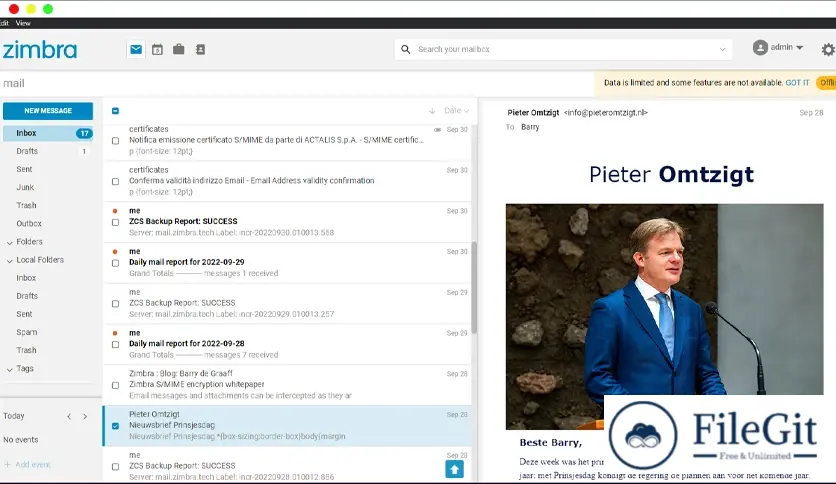
Task: Open the Local Folders Inbox
Action: point(26,278)
